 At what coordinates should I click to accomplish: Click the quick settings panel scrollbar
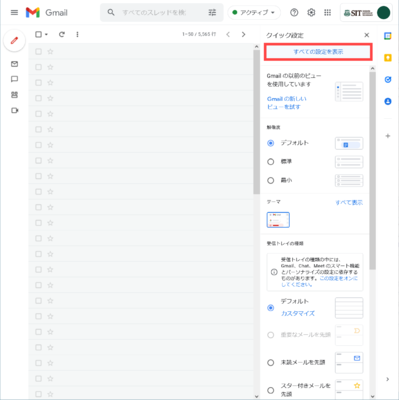372,170
